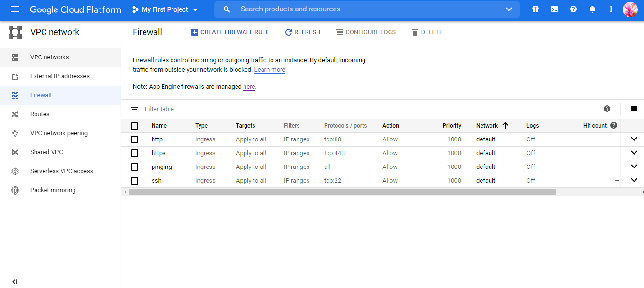Select the ssh rule checkbox
This screenshot has width=644, height=288.
click(135, 181)
